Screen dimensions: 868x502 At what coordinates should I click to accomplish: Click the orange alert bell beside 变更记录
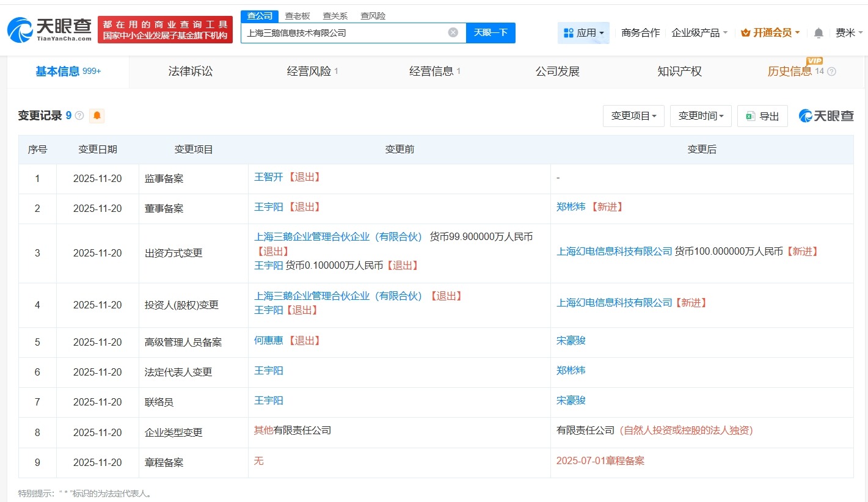click(97, 116)
